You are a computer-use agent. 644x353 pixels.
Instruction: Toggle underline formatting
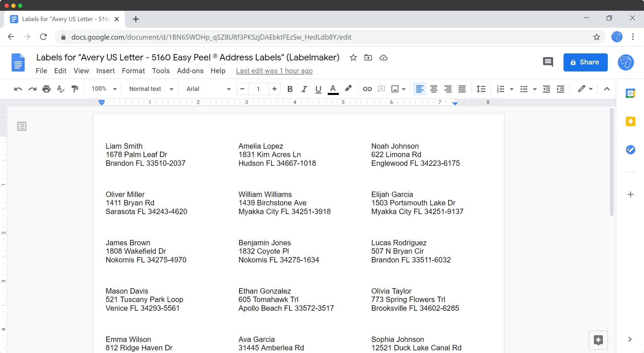(318, 89)
